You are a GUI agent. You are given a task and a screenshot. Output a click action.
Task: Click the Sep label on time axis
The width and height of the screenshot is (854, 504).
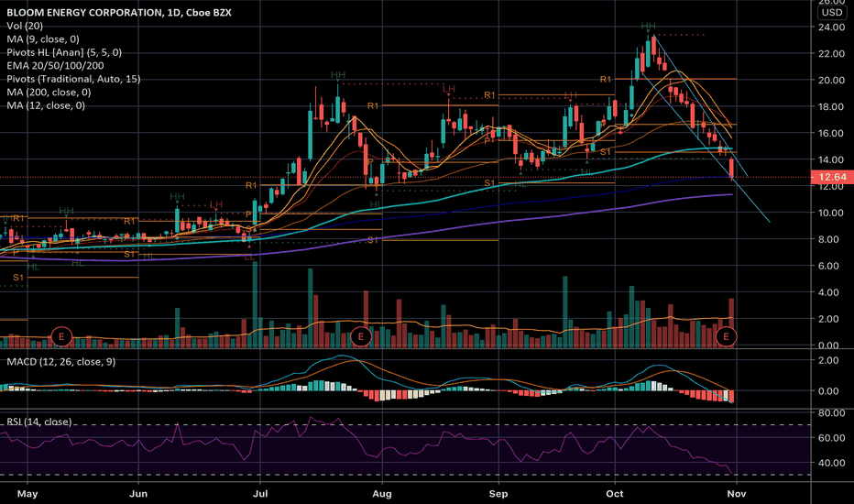[x=498, y=494]
